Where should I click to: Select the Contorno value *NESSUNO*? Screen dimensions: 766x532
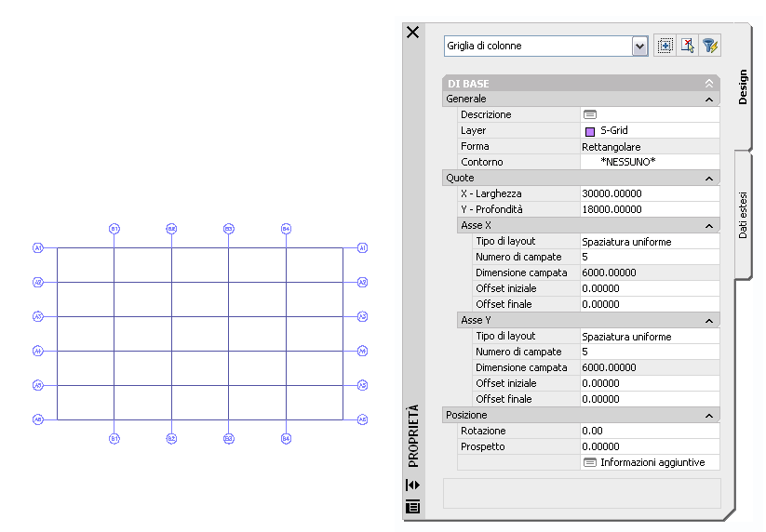[650, 162]
